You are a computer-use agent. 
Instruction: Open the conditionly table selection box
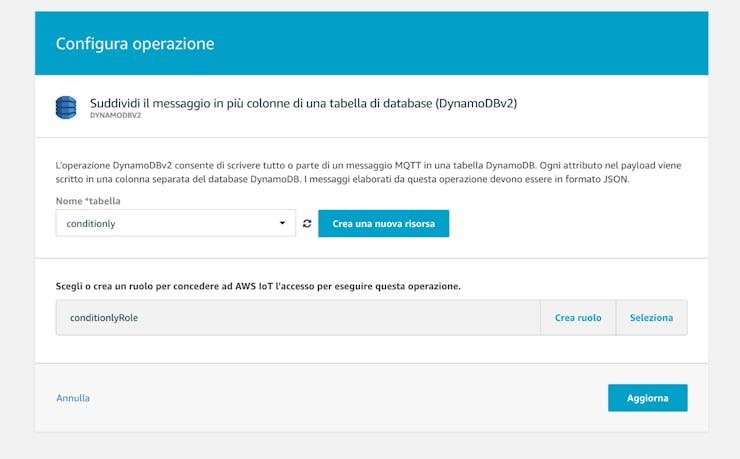pos(176,223)
